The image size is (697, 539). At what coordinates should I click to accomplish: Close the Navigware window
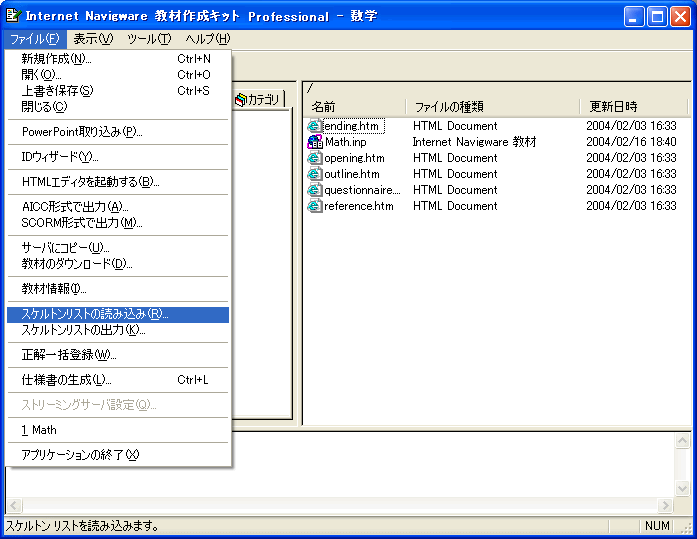pyautogui.click(x=681, y=17)
